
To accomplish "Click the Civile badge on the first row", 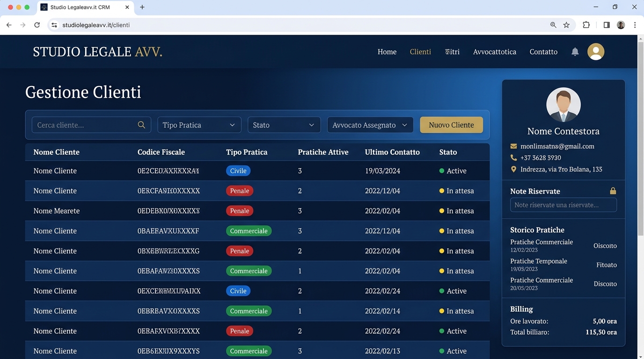I will tap(238, 171).
